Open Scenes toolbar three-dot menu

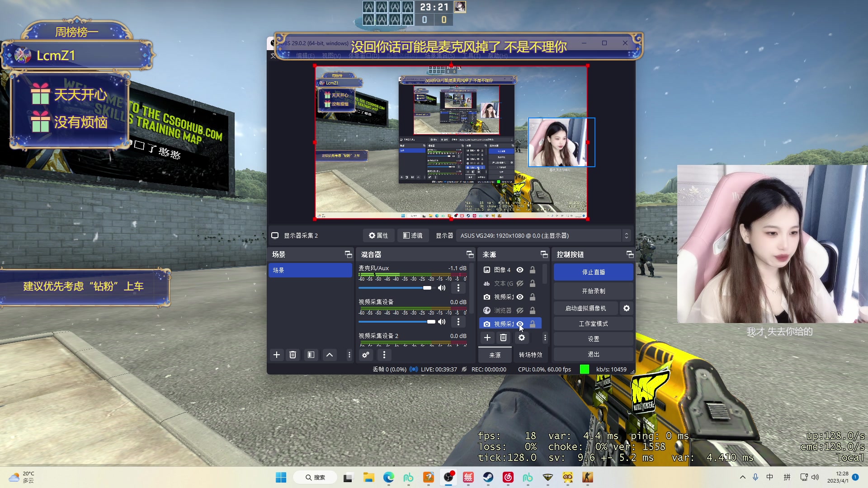[x=349, y=355]
